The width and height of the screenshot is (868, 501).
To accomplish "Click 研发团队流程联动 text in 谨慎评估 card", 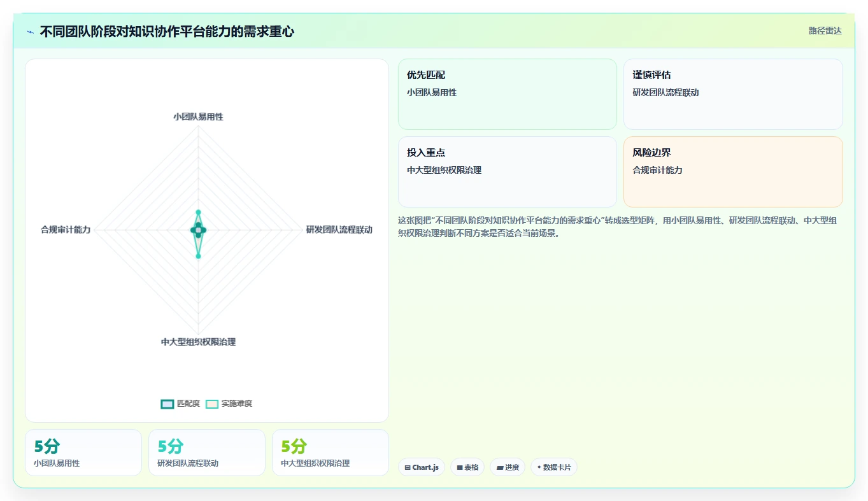I will [x=665, y=92].
